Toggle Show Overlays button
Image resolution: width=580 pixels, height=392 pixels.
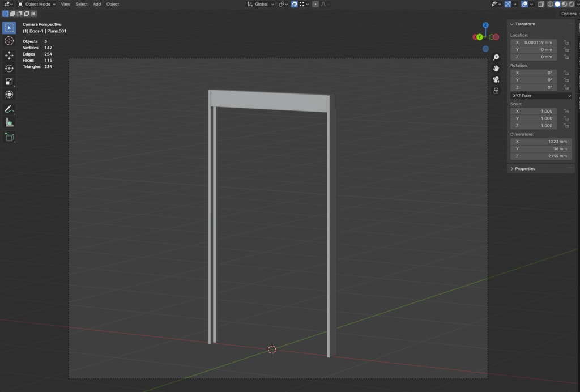click(x=524, y=4)
